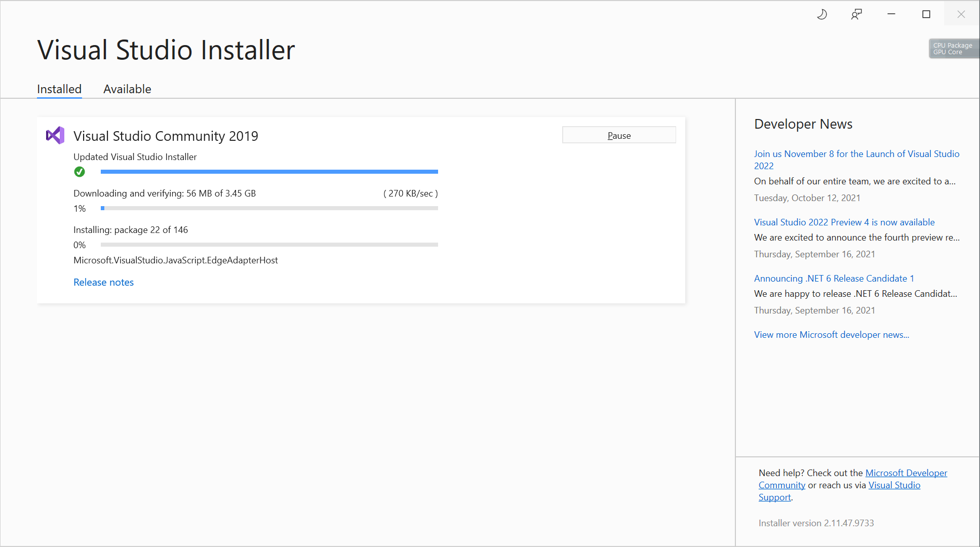View more Microsoft developer news
980x547 pixels.
pos(831,335)
